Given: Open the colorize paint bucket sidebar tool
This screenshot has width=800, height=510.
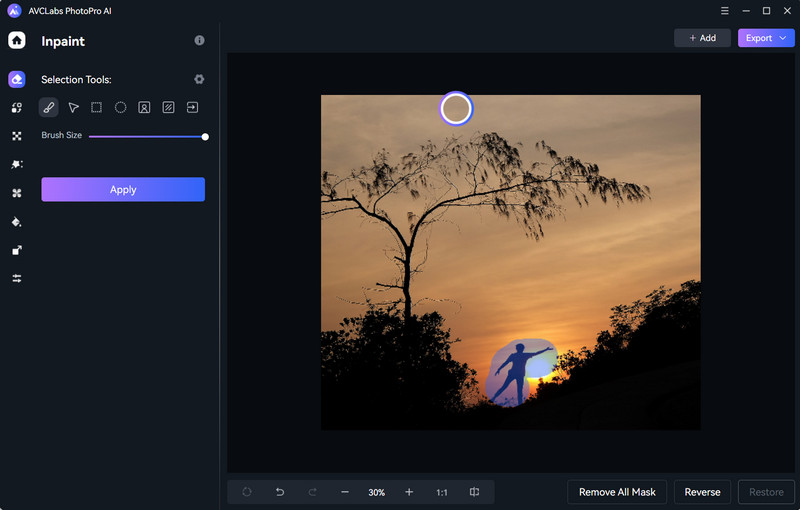Looking at the screenshot, I should point(16,222).
